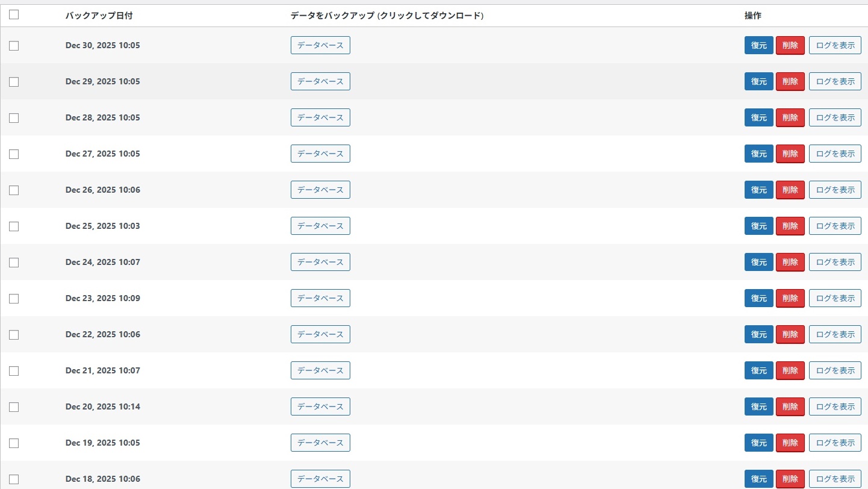Screen dimensions: 868x489
Task: Open ログを表示 for Dec 25, 2025 backup
Action: click(x=835, y=226)
